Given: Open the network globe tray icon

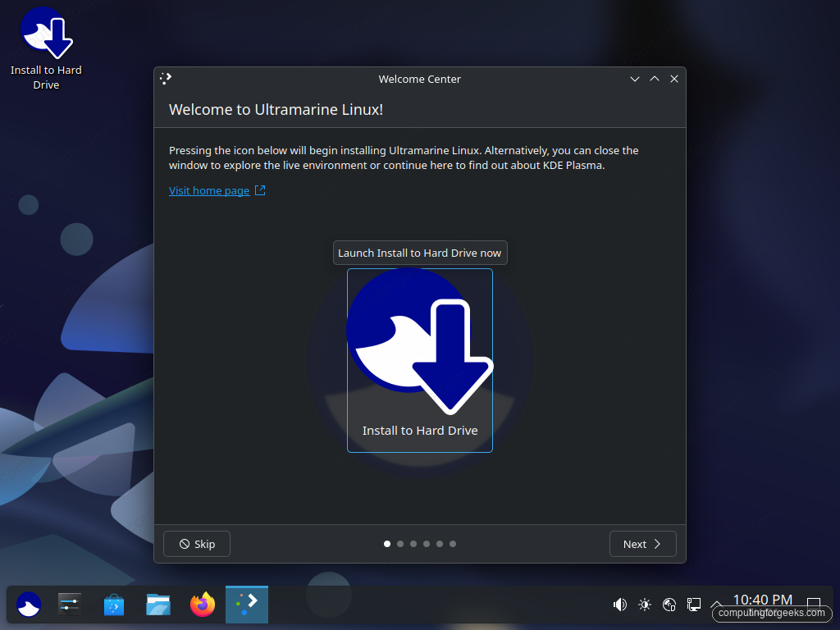Looking at the screenshot, I should [669, 605].
